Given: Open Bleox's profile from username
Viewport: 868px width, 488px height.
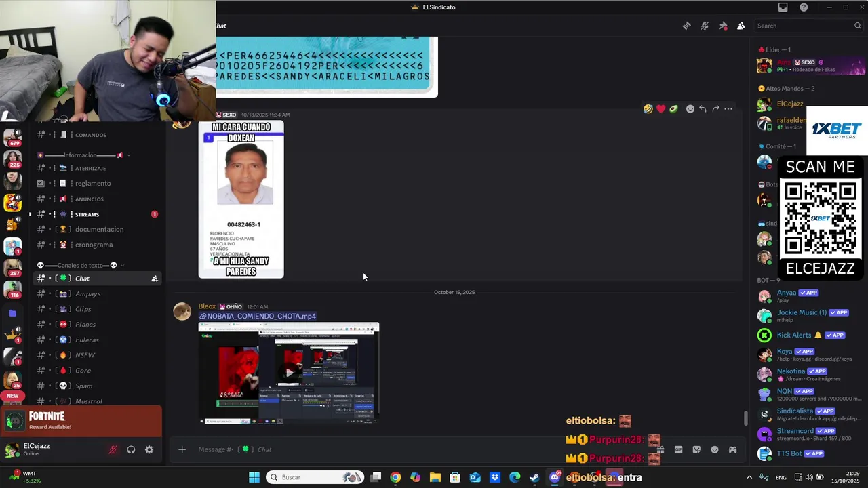Looking at the screenshot, I should coord(207,306).
